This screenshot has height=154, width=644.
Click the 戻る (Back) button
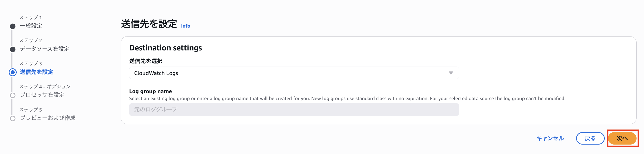pos(590,138)
